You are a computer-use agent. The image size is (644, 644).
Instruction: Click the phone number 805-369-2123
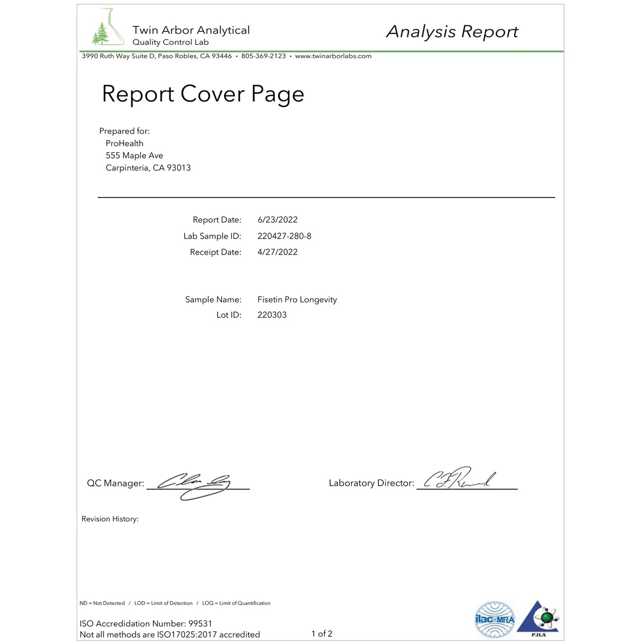263,56
